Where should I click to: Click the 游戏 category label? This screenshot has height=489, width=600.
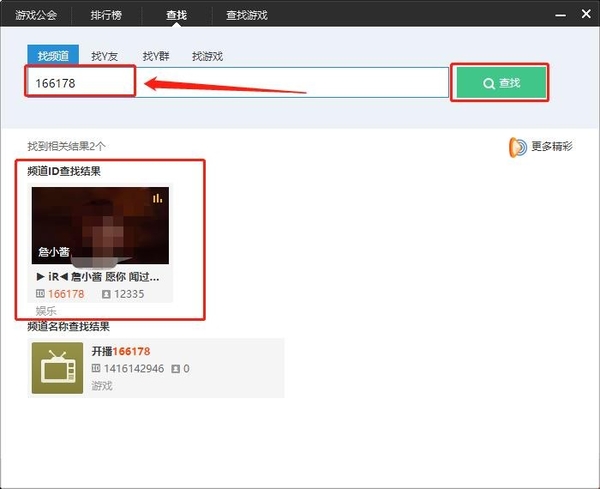(102, 385)
